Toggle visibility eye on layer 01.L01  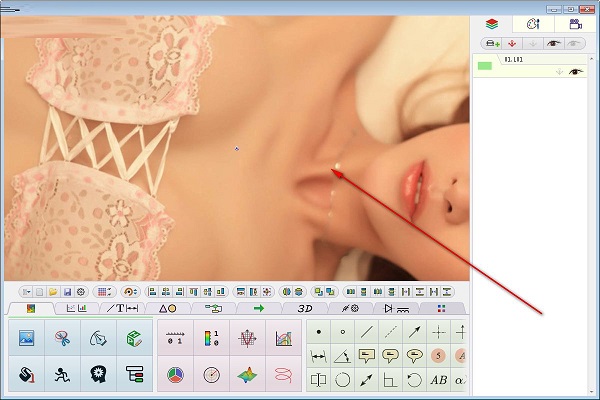575,72
